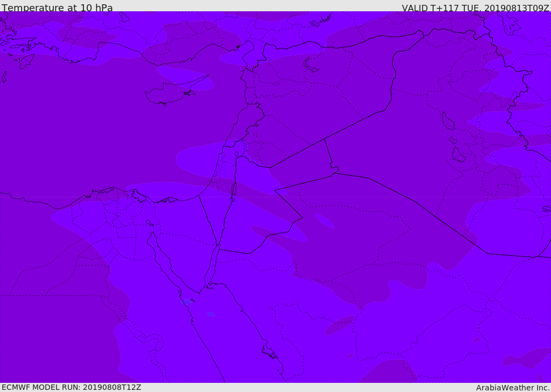Click the 'ArabiaWeather Inc' credit text
Screen dimensions: 551x392
(x=513, y=388)
